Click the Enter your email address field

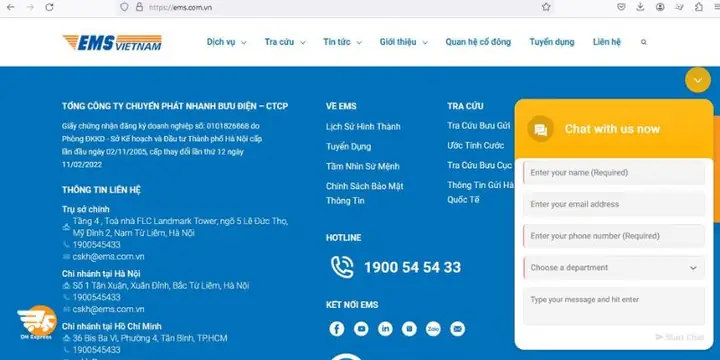click(614, 204)
